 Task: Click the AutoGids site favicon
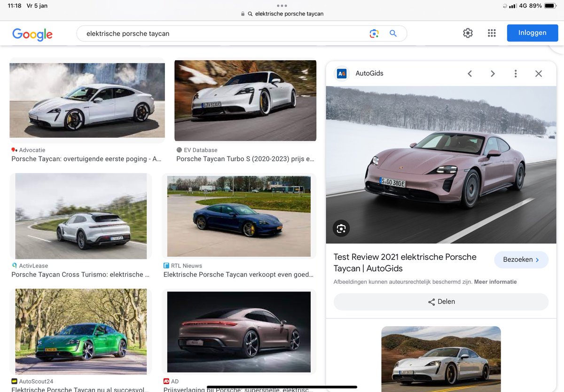342,73
